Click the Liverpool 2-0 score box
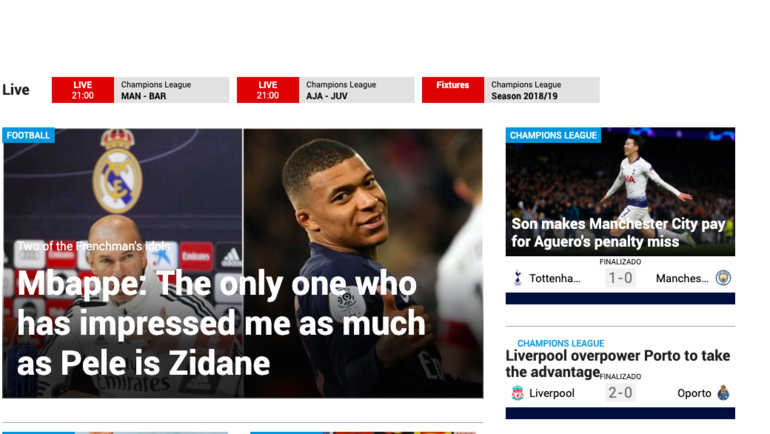Viewport: 770px width, 434px height. click(620, 393)
